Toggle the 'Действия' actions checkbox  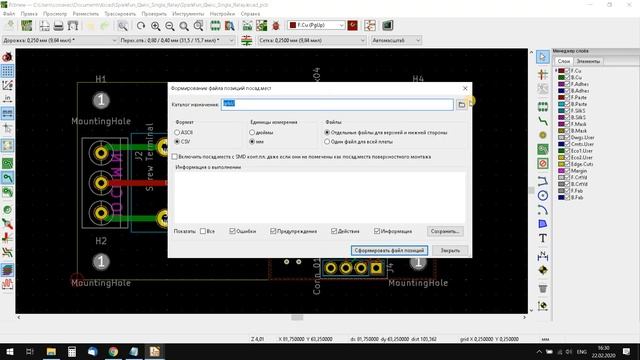tap(334, 231)
